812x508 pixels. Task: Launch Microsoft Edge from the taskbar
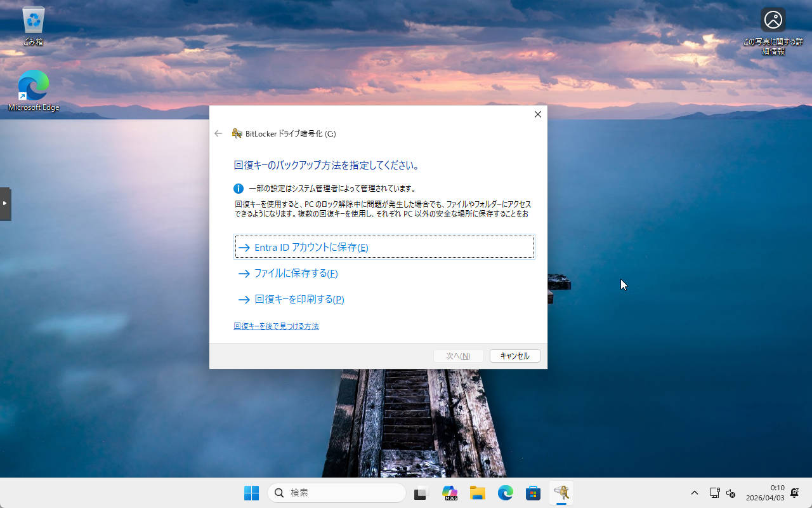coord(506,493)
